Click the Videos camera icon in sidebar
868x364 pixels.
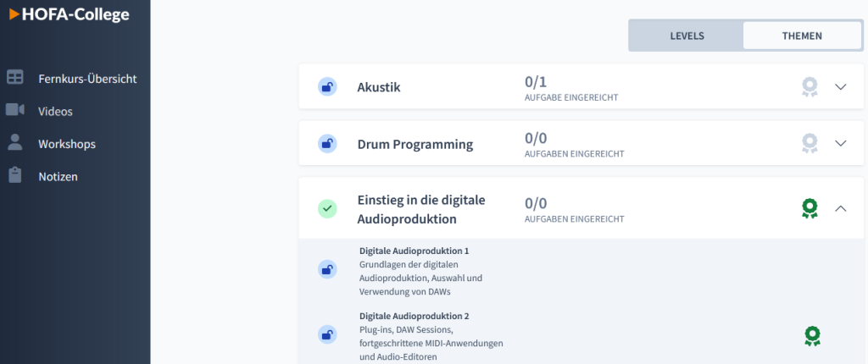pyautogui.click(x=15, y=109)
